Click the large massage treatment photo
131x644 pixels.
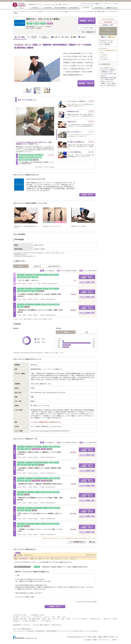click(x=35, y=121)
